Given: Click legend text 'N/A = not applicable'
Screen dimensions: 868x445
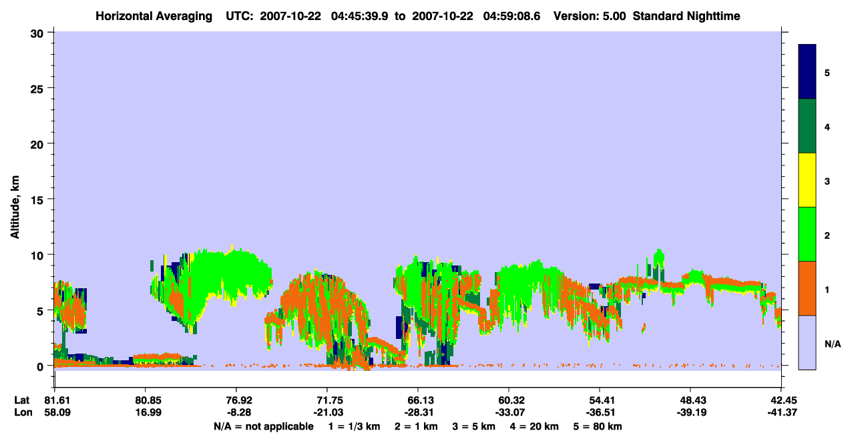Looking at the screenshot, I should click(x=264, y=426).
